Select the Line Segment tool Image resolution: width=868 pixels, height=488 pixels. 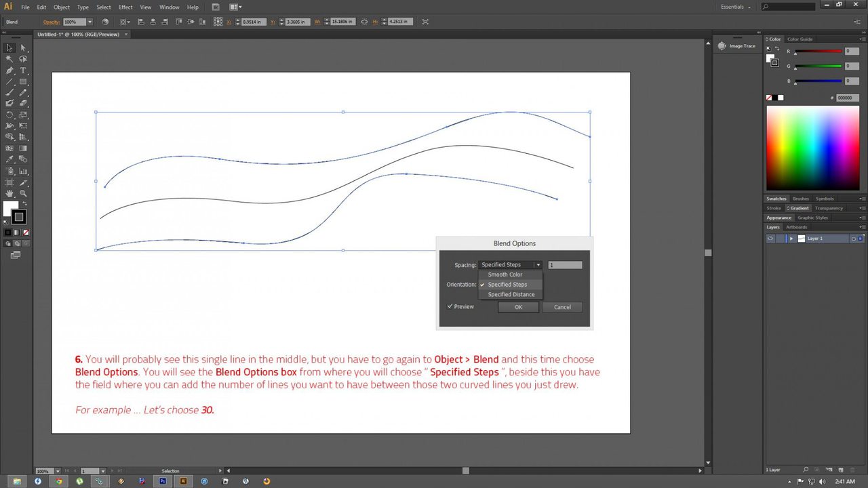pyautogui.click(x=9, y=81)
